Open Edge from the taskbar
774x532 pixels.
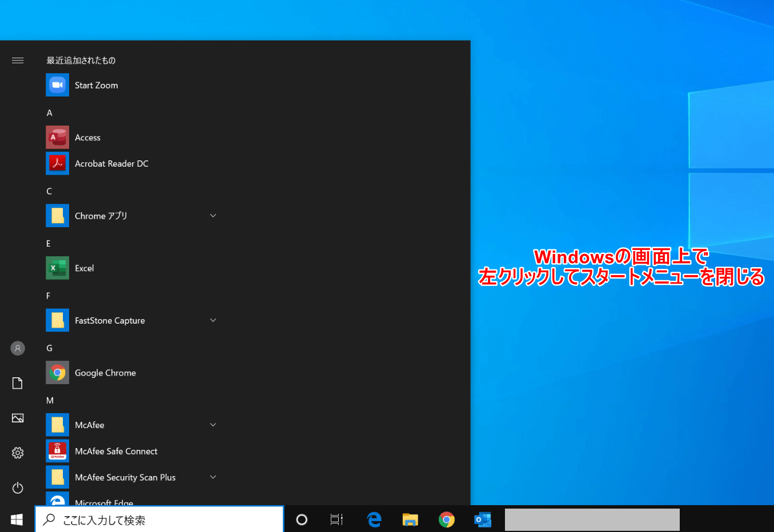(374, 519)
